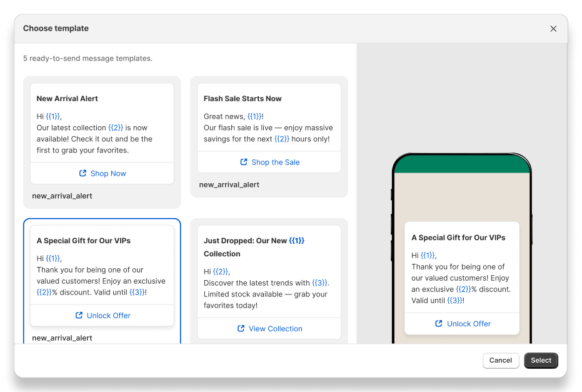The width and height of the screenshot is (582, 392).
Task: Click external link icon beside Unlock Offer in template list
Action: (79, 316)
